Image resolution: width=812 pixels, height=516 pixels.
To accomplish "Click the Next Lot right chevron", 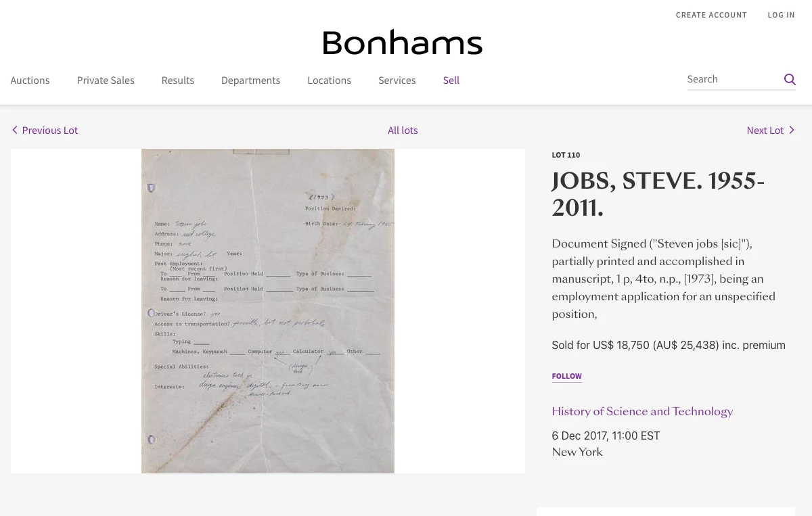I will click(x=792, y=130).
